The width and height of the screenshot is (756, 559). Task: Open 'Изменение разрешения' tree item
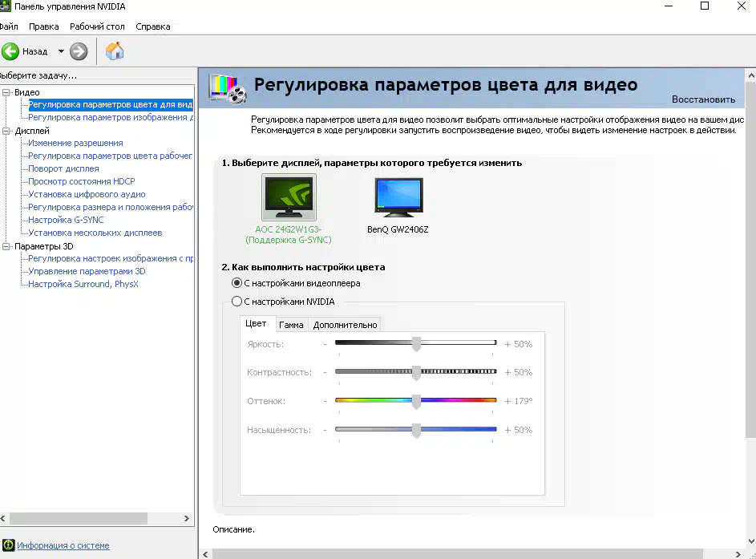click(x=75, y=143)
